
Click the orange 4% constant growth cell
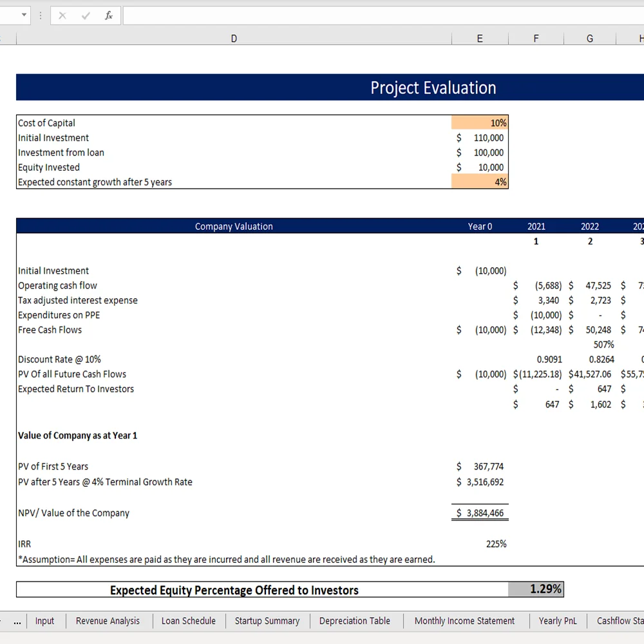(x=480, y=182)
